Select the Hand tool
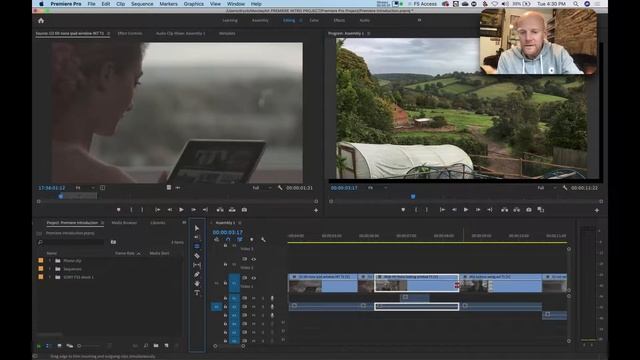The image size is (640, 360). point(197,283)
